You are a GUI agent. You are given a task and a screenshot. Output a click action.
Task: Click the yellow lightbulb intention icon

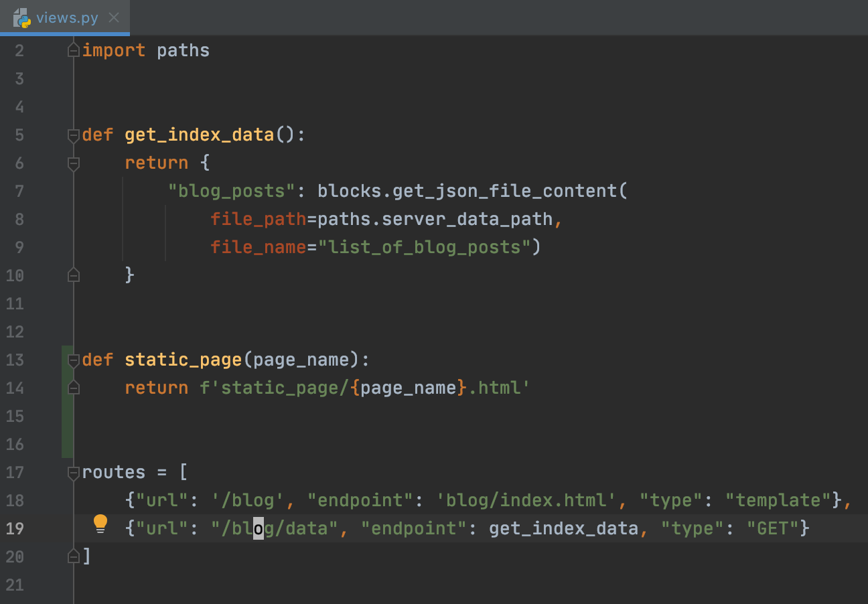tap(100, 523)
